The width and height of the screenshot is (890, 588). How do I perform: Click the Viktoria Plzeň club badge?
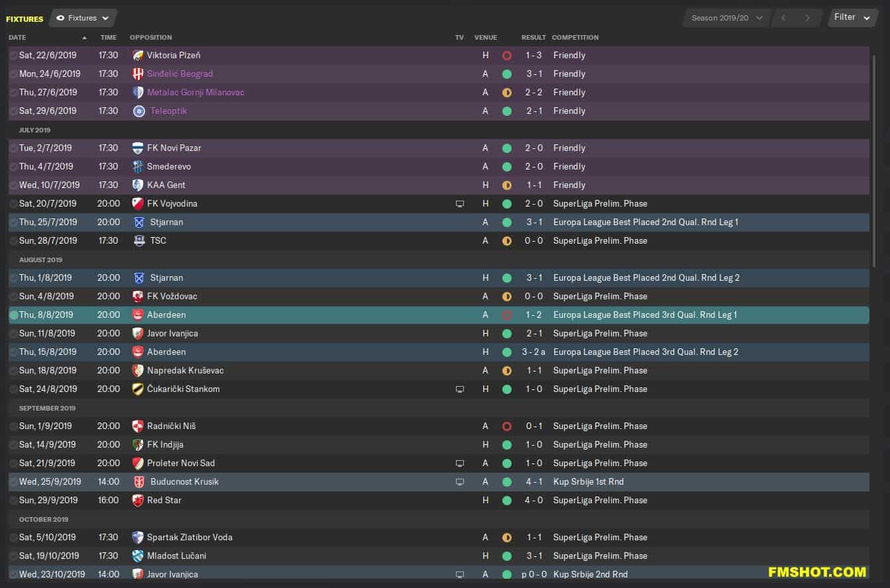tap(138, 56)
